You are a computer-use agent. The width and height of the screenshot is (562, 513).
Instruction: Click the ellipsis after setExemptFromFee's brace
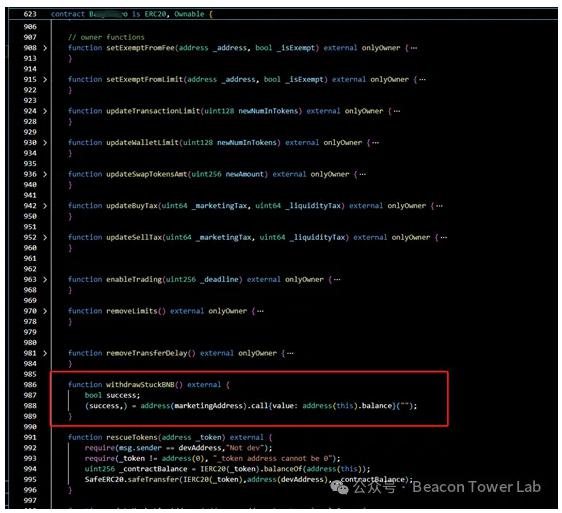[414, 48]
